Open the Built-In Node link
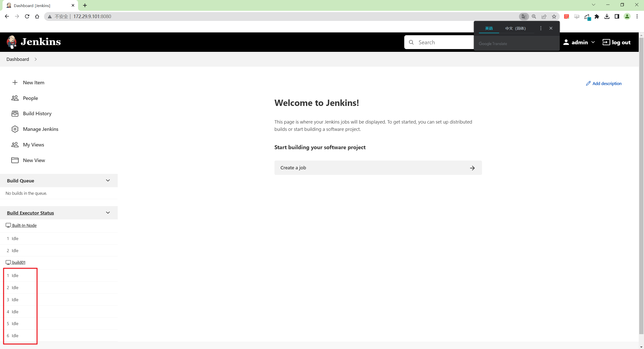Viewport: 644px width, 349px height. pos(24,225)
